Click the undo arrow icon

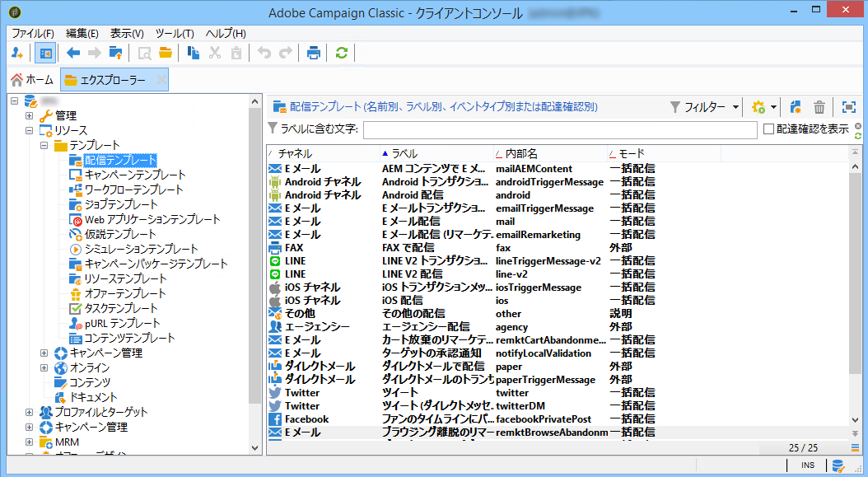click(264, 54)
